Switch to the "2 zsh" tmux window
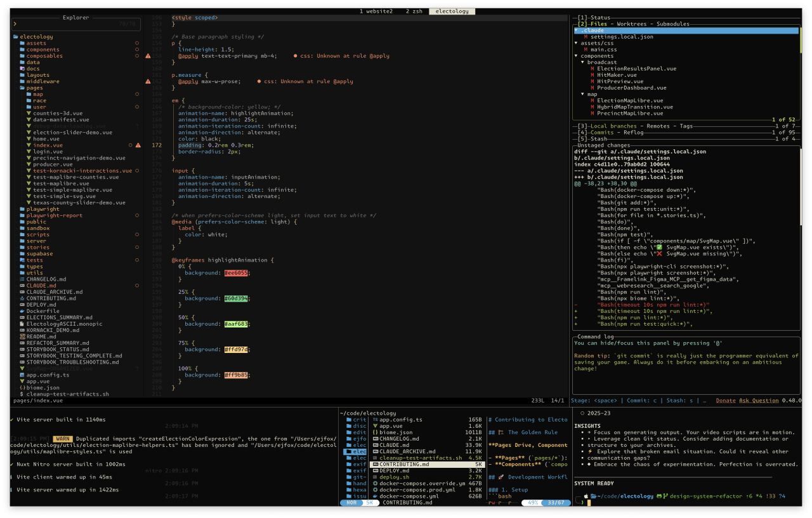812x518 pixels. tap(414, 11)
